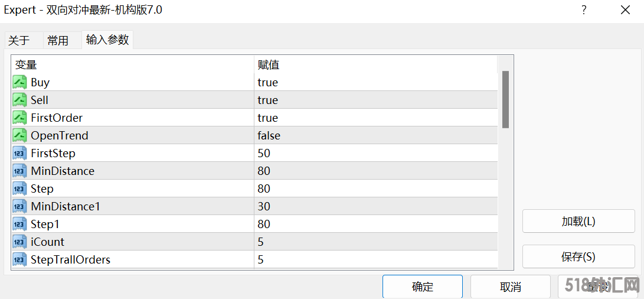Click the OpenTrend boolean type icon
Viewport: 644px width, 299px height.
[19, 135]
